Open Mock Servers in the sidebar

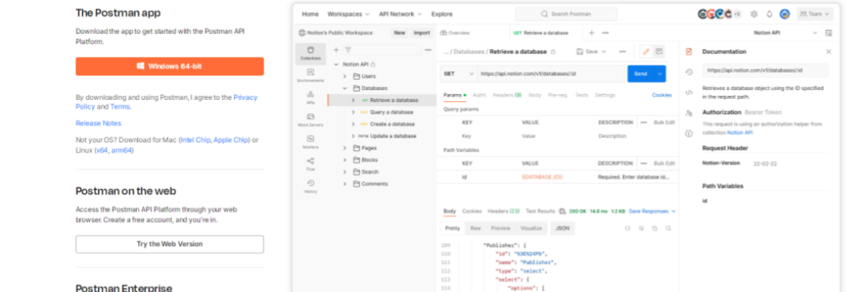click(311, 120)
